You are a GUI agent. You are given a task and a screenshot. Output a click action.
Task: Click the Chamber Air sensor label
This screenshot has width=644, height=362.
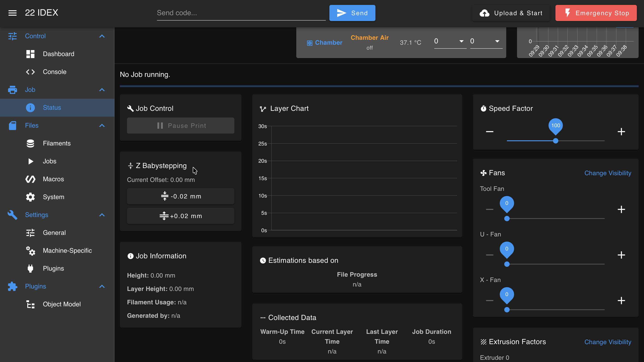click(x=369, y=38)
